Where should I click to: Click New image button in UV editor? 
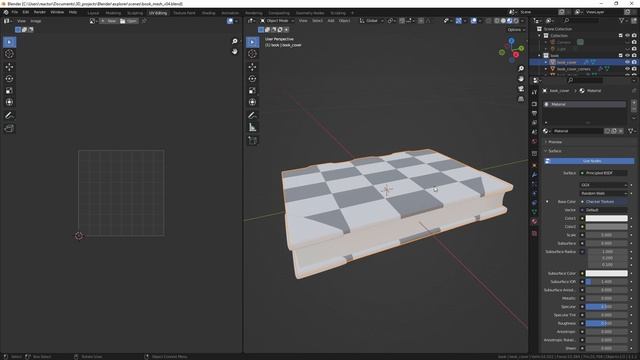[109, 21]
